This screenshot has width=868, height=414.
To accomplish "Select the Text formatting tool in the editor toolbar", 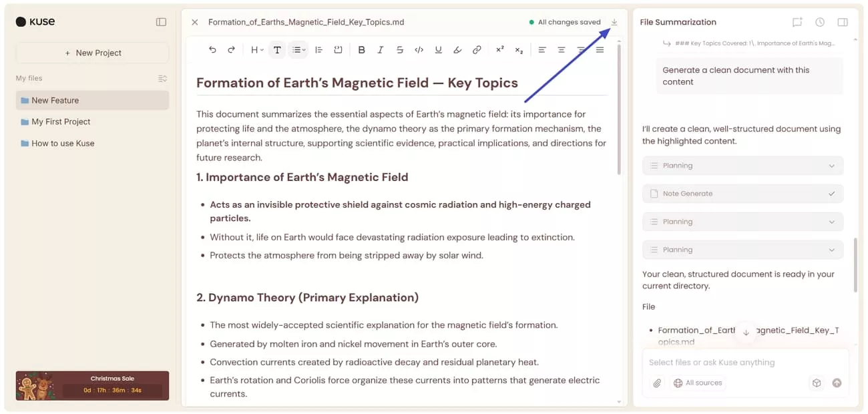I will coord(277,49).
